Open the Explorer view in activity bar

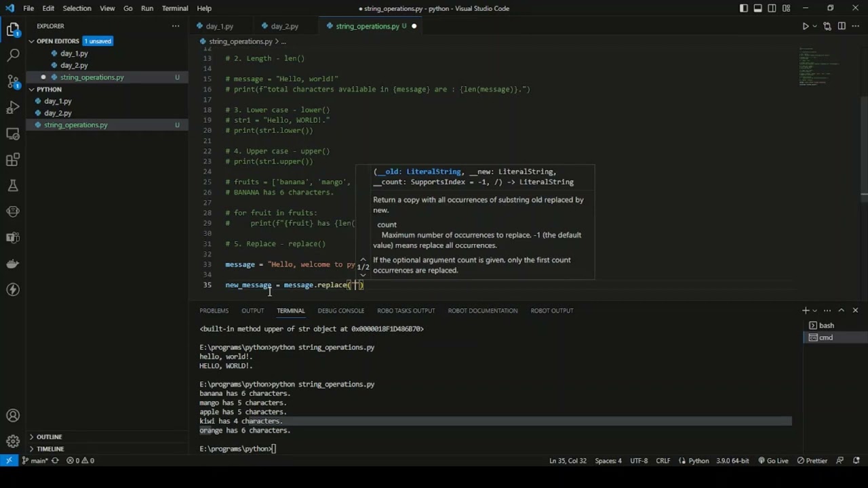pyautogui.click(x=13, y=30)
